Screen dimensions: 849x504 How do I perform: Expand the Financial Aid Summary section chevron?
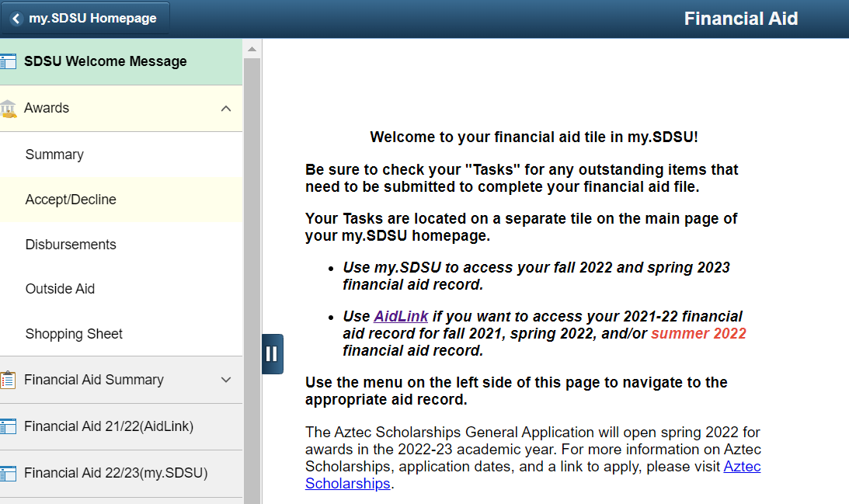226,380
